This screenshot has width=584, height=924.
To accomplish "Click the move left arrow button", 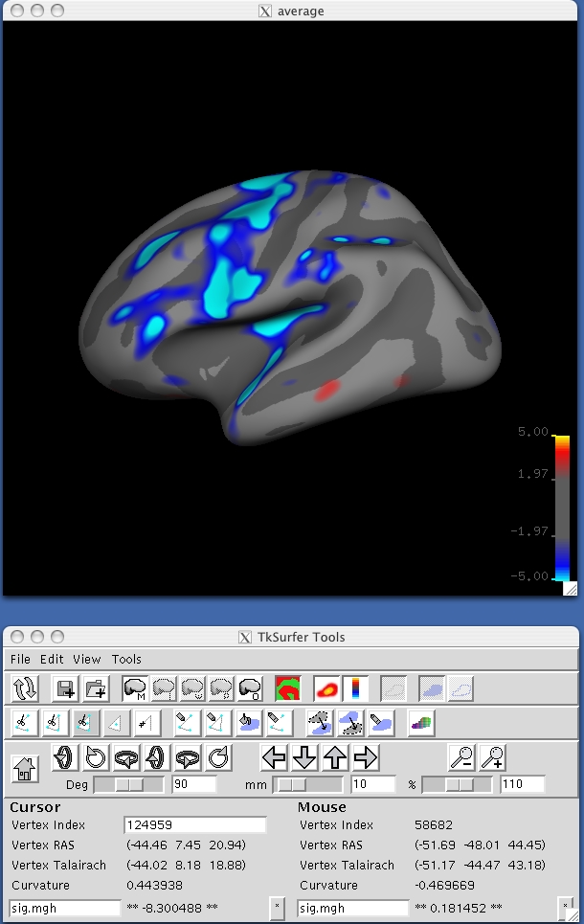I will pyautogui.click(x=275, y=757).
